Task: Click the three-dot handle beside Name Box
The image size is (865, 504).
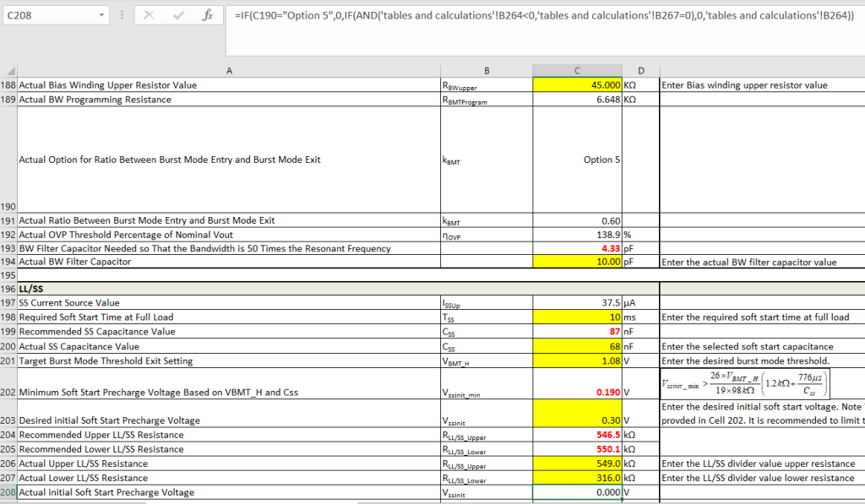Action: 122,15
